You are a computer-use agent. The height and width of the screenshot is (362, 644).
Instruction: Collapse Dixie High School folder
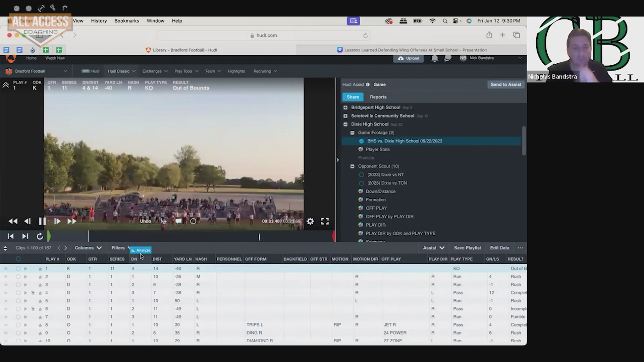click(345, 124)
